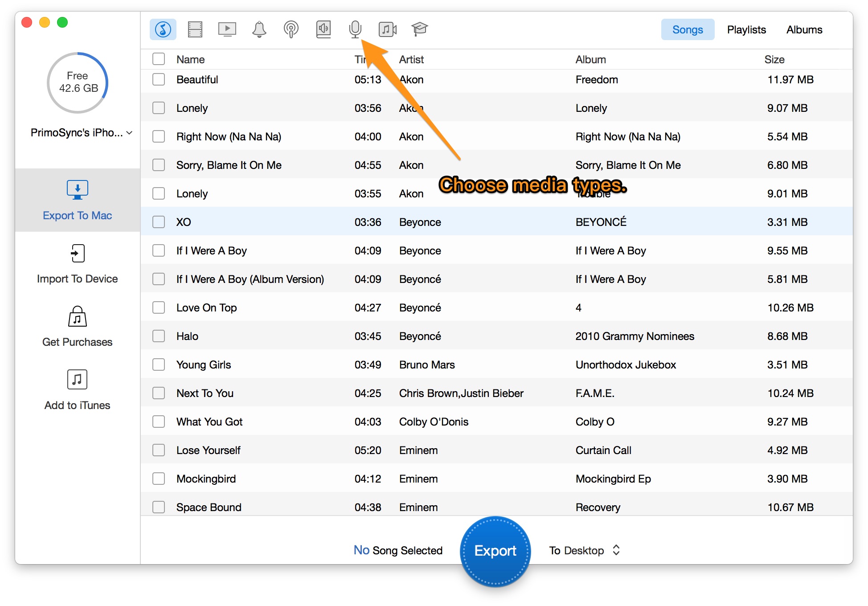Click the free storage circle indicator
The image size is (868, 606).
(78, 83)
